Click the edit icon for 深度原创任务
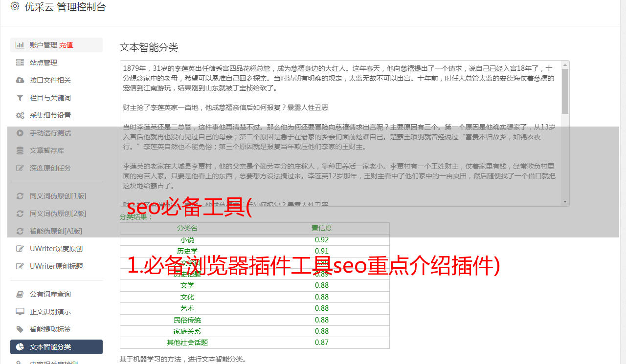Viewport: 626px width, 364px height. tap(20, 168)
